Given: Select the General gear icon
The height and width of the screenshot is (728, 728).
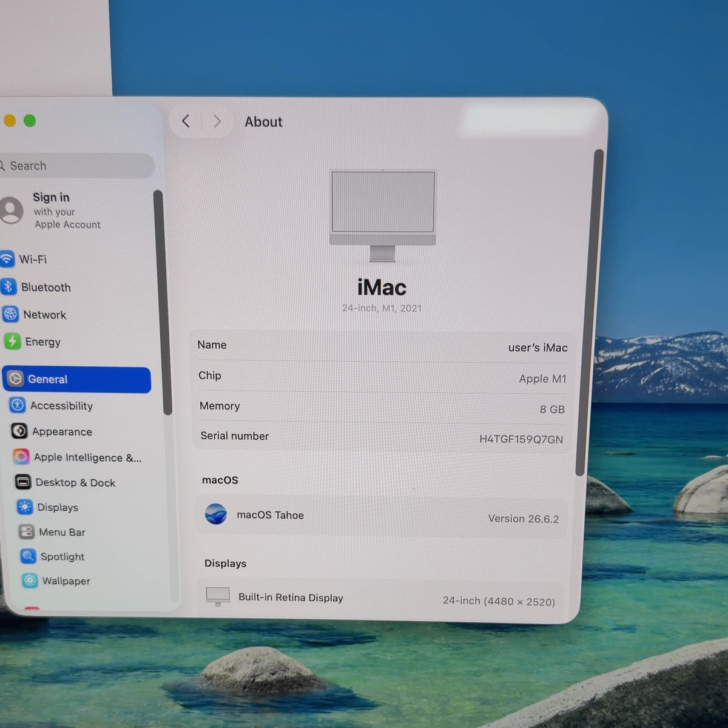Looking at the screenshot, I should coord(15,379).
